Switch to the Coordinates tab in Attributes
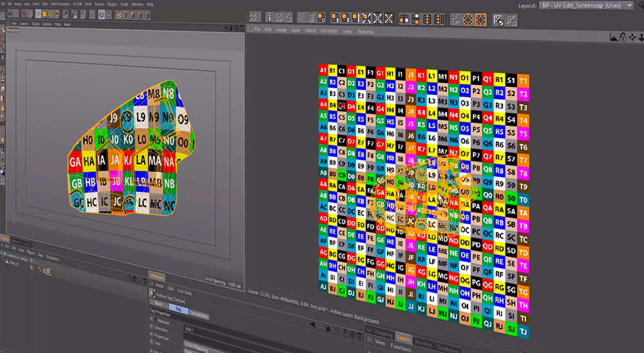The width and height of the screenshot is (644, 353). tap(199, 315)
